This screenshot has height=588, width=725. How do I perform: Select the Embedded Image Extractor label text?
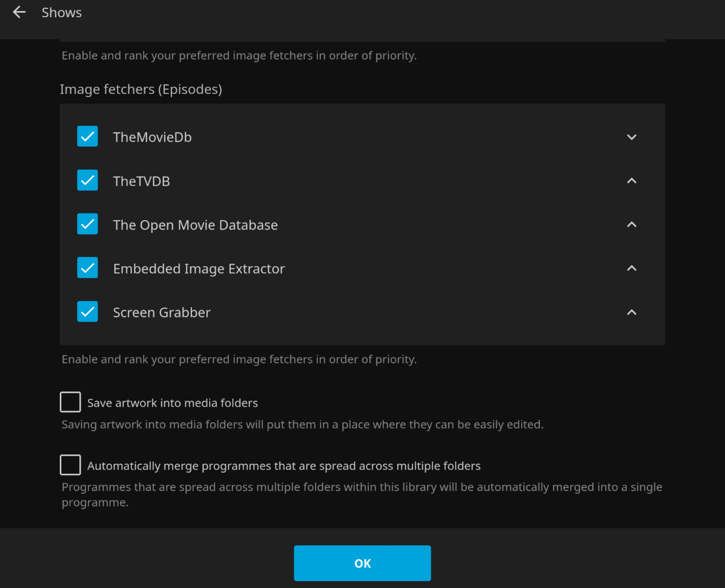[199, 269]
